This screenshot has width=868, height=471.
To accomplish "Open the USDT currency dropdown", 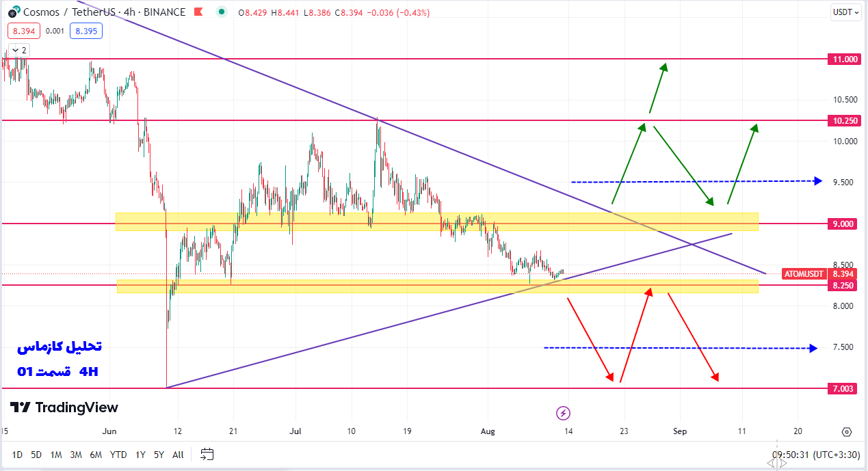I will (x=845, y=12).
